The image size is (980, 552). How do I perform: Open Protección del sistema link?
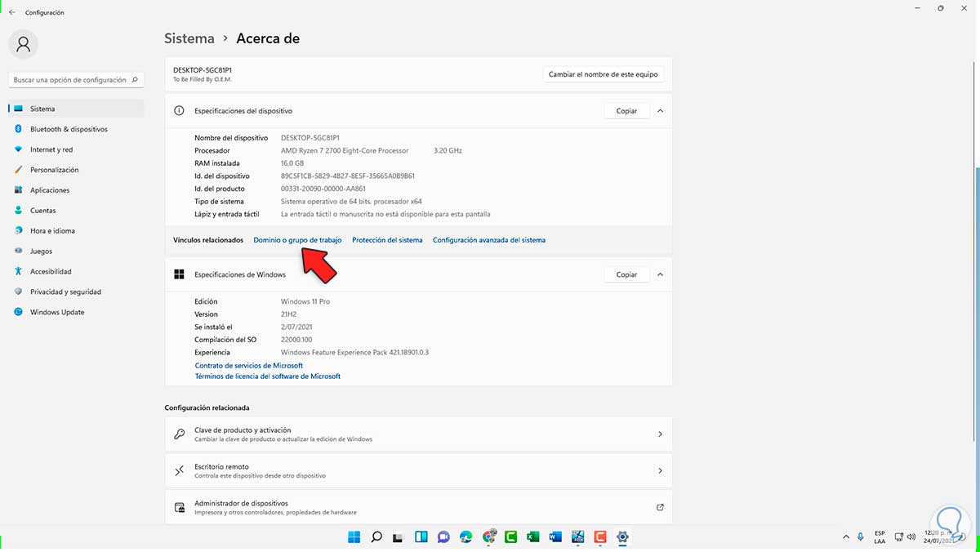387,240
